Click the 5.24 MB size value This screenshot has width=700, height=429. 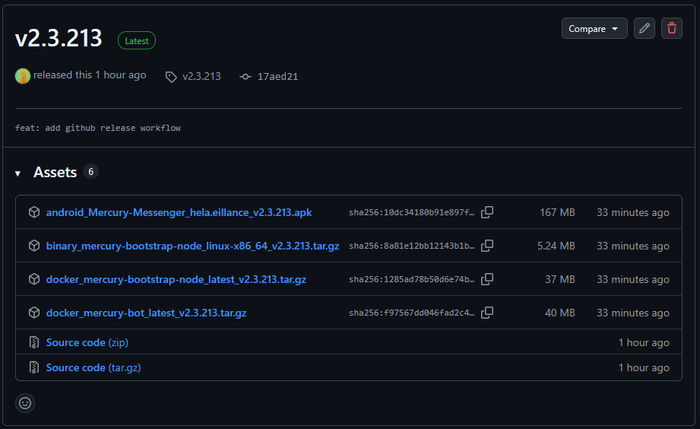[x=556, y=246]
